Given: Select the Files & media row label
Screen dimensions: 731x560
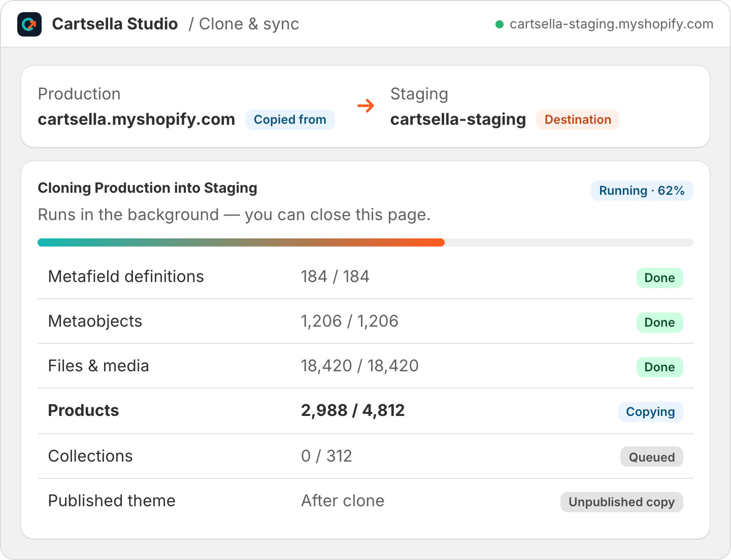Looking at the screenshot, I should pyautogui.click(x=98, y=366).
